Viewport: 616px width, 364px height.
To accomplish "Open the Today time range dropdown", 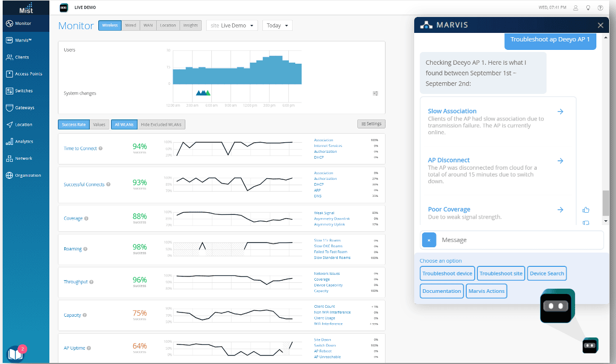I will coord(277,25).
